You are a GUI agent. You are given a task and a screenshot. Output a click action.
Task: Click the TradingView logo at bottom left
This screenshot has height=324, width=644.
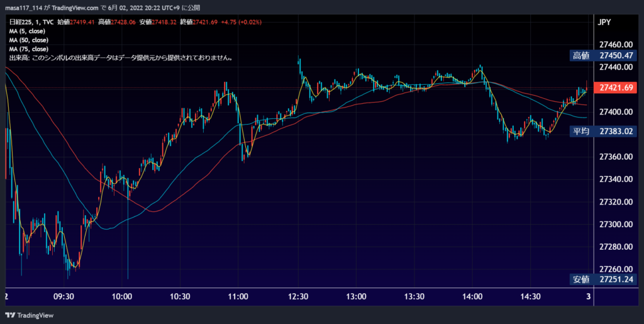coord(29,315)
